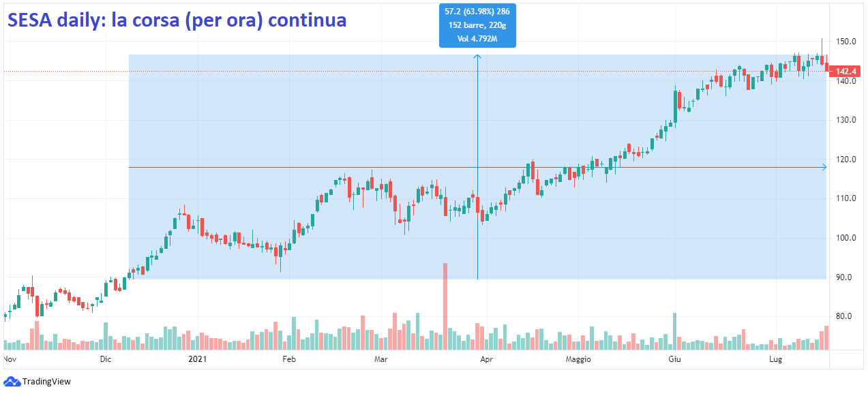868x394 pixels.
Task: Click the Lug label on the time axis
Action: (x=775, y=359)
